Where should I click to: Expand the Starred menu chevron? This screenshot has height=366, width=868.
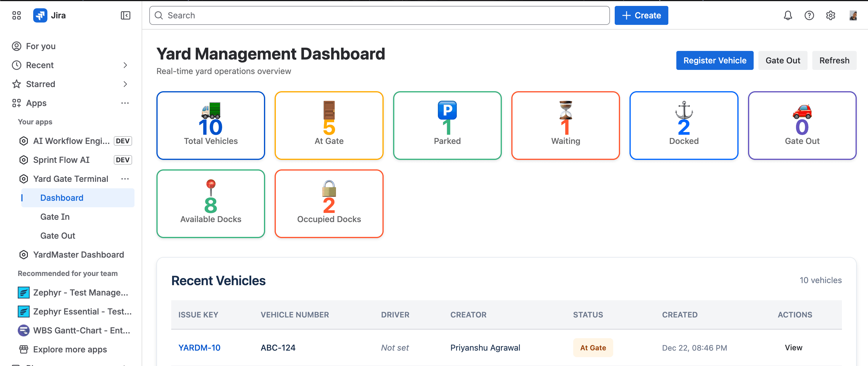(125, 84)
